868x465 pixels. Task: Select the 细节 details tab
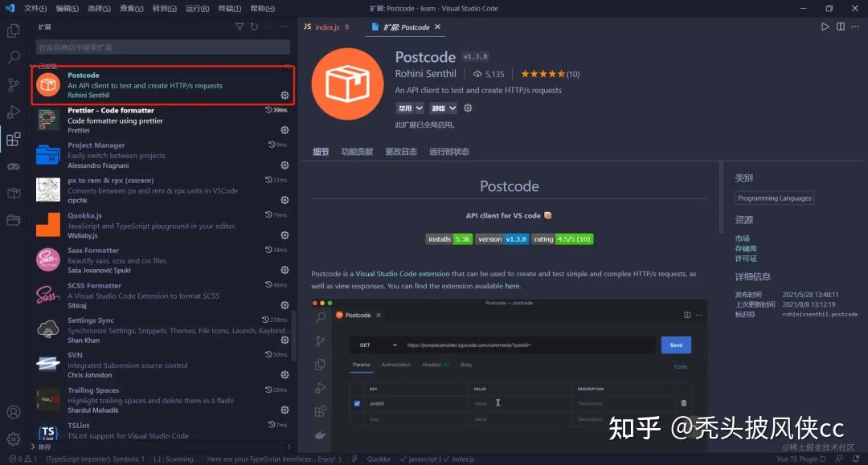(x=321, y=152)
